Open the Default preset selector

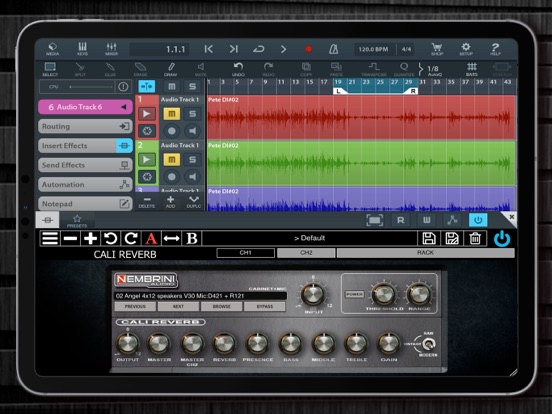(x=309, y=238)
